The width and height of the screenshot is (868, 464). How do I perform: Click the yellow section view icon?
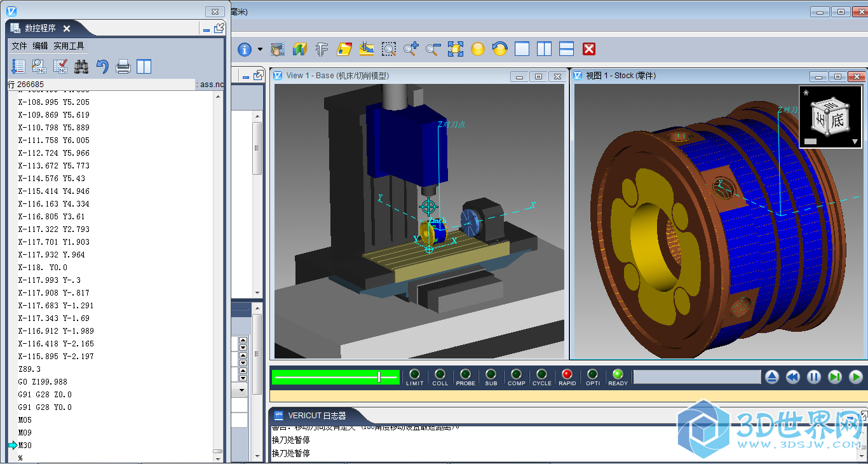pyautogui.click(x=344, y=49)
